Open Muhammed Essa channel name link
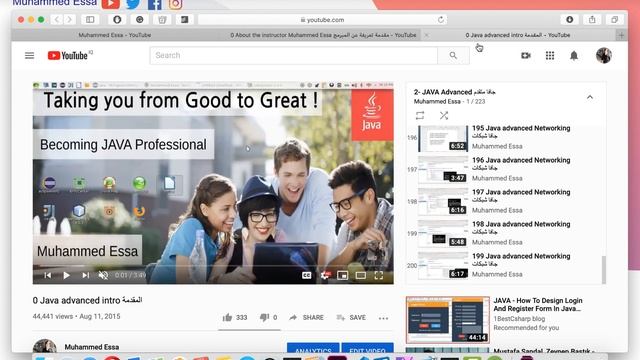 (x=92, y=347)
